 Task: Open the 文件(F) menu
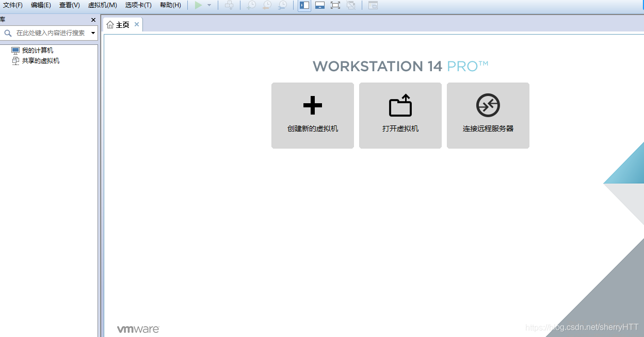13,5
